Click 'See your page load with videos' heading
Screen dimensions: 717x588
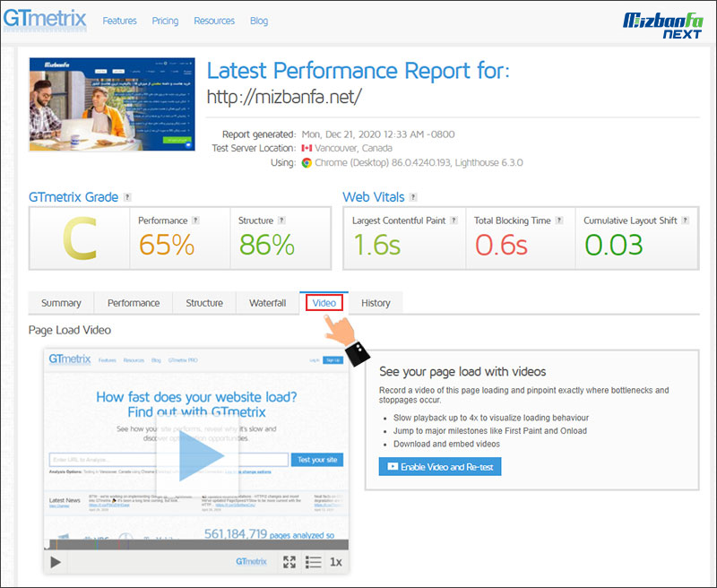(462, 372)
